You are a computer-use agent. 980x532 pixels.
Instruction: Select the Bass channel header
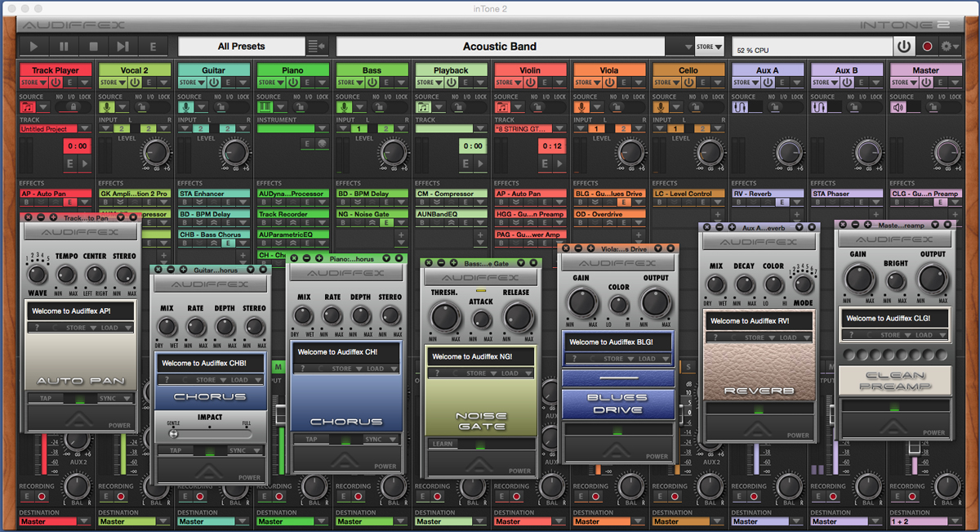point(372,70)
